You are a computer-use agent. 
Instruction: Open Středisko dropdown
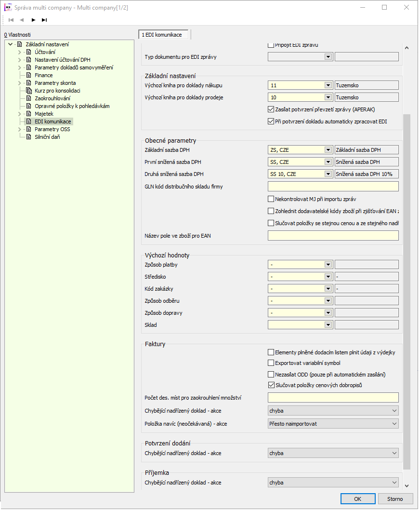click(x=328, y=277)
